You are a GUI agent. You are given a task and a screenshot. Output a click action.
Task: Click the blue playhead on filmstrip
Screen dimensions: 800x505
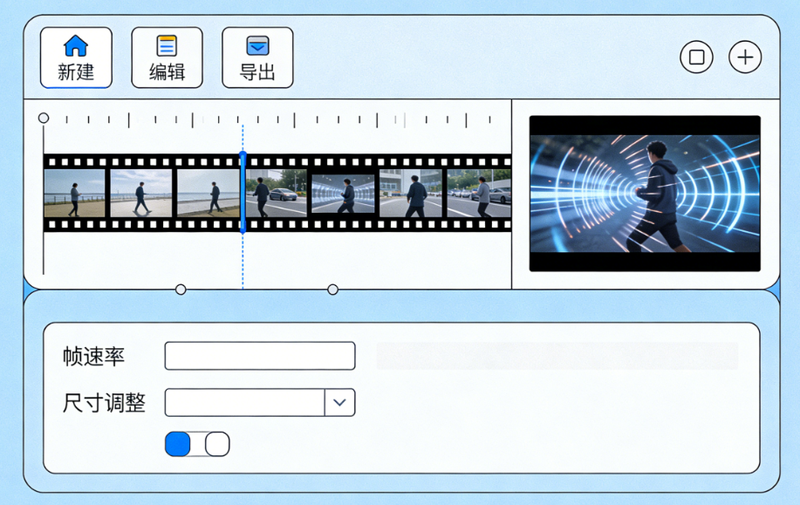[242, 192]
